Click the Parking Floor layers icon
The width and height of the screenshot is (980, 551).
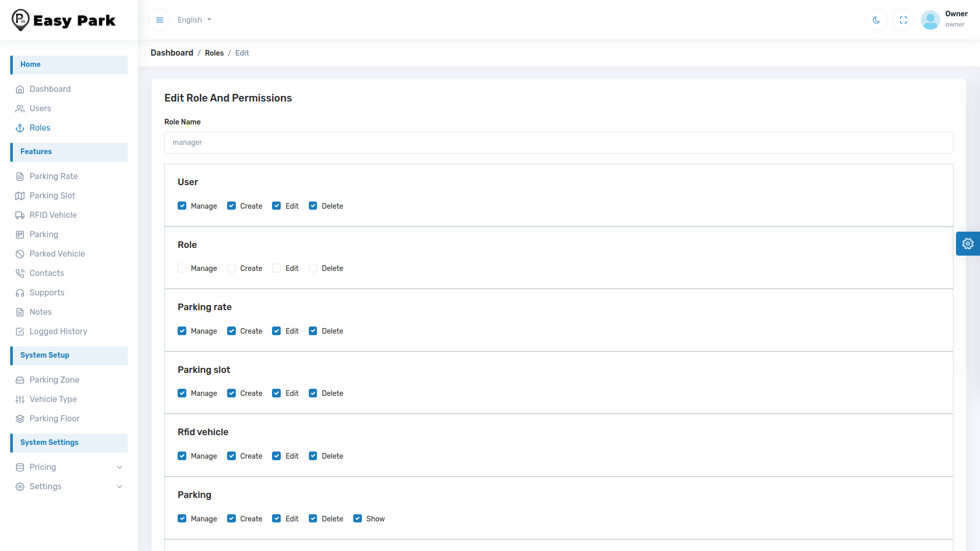click(x=20, y=419)
